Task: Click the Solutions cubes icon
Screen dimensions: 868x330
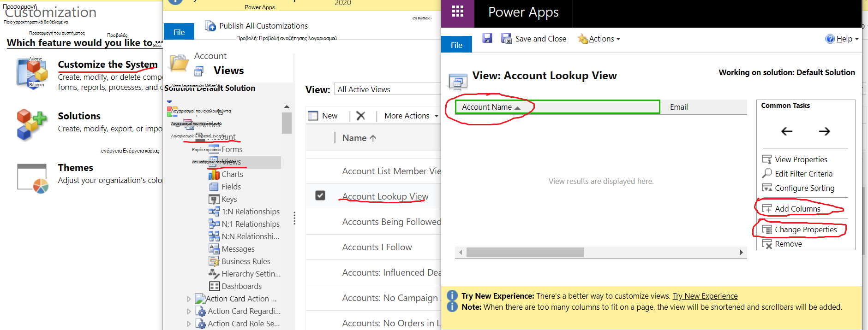Action: [x=32, y=124]
